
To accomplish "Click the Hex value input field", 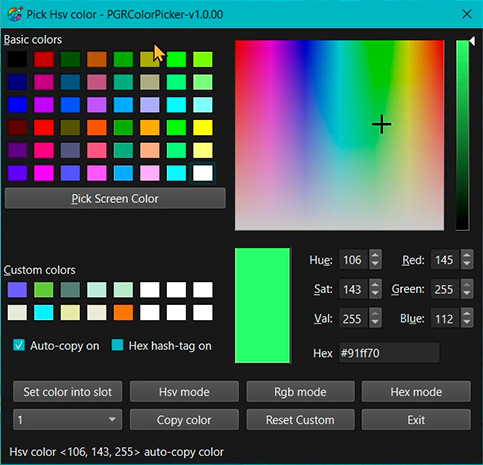I will [389, 353].
